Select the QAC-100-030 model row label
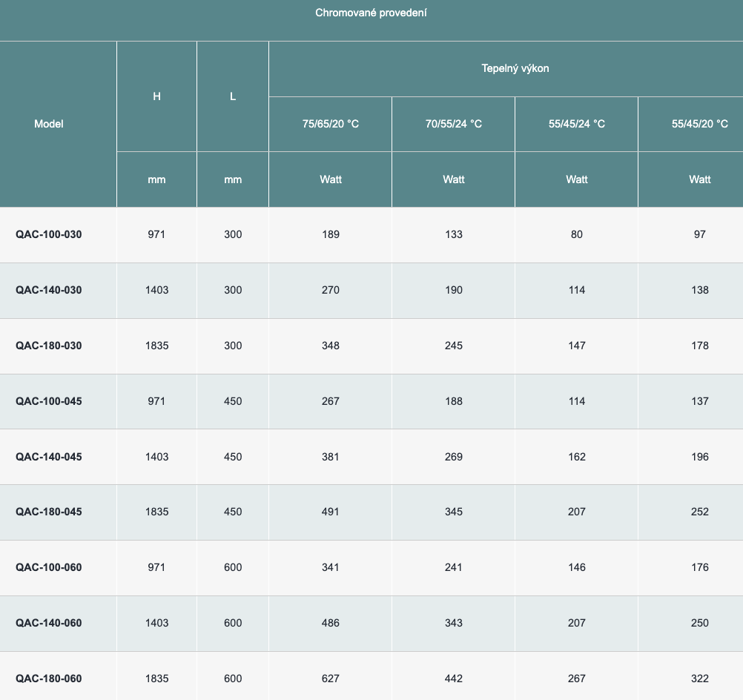Viewport: 743px width, 700px height. [49, 234]
